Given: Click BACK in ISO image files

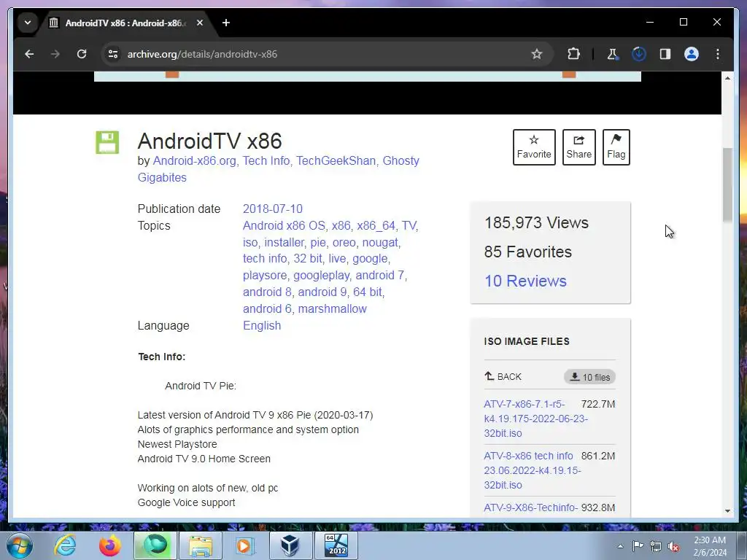Looking at the screenshot, I should (x=503, y=377).
